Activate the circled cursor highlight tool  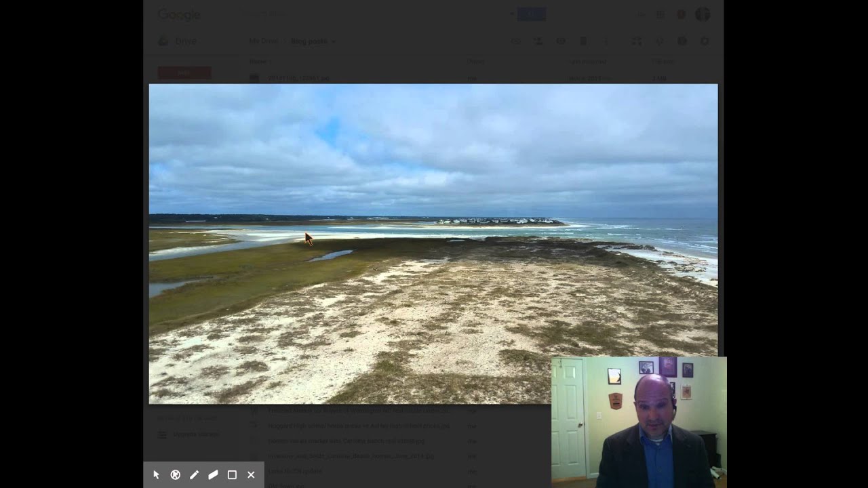click(x=175, y=475)
